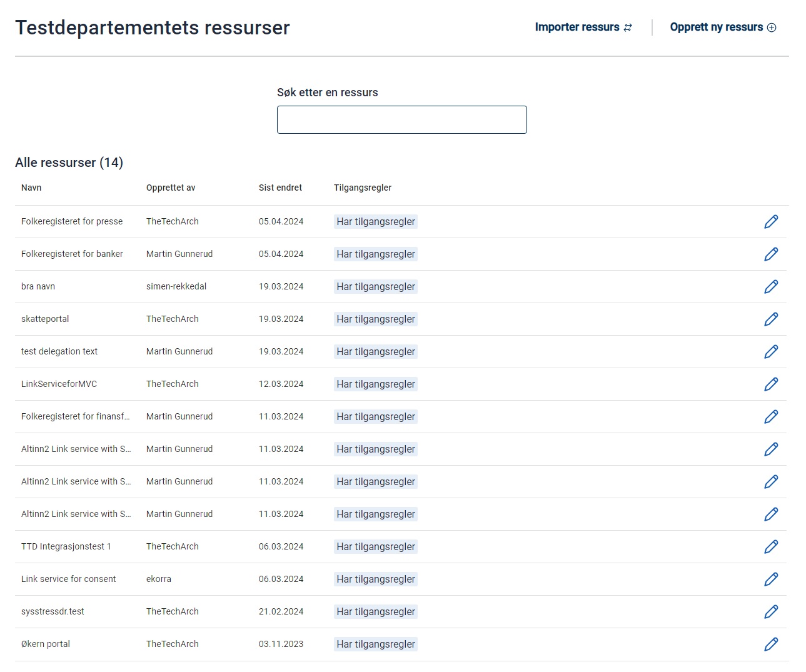Click pencil icon on sysstressdr.test row

click(x=771, y=612)
